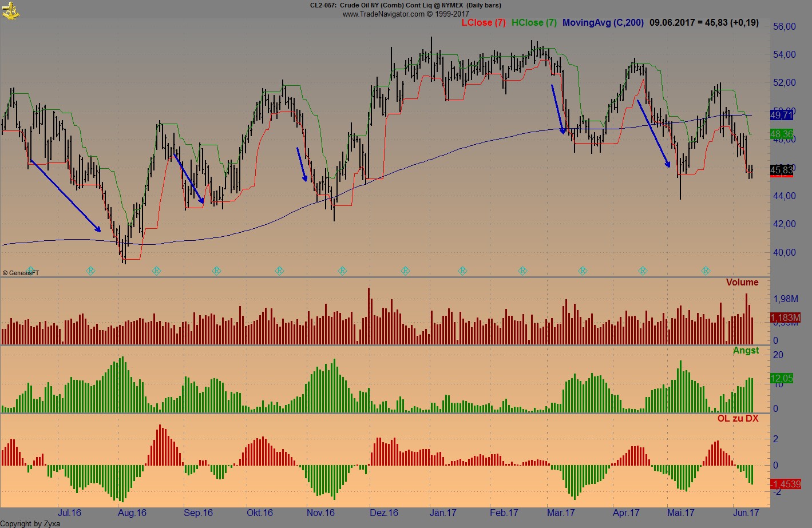Click the GenesisFT copyright link

[x=21, y=273]
